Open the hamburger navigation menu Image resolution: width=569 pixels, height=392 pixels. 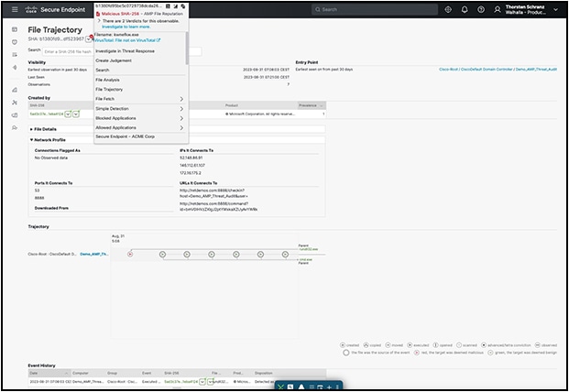[15, 9]
